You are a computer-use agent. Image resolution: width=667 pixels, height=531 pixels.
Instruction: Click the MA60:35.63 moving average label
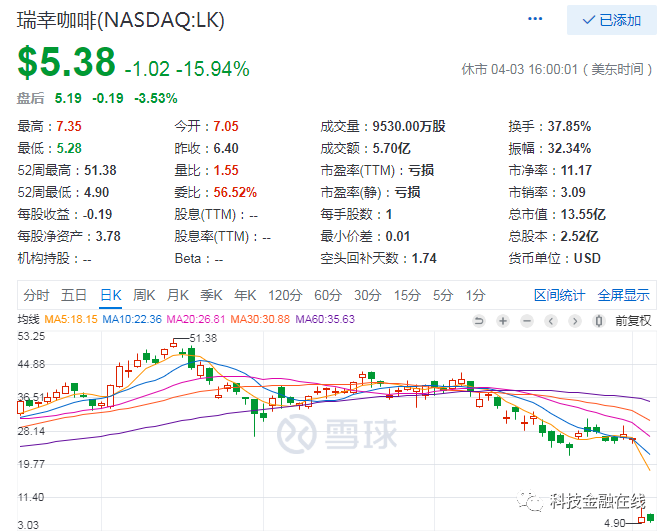325,319
